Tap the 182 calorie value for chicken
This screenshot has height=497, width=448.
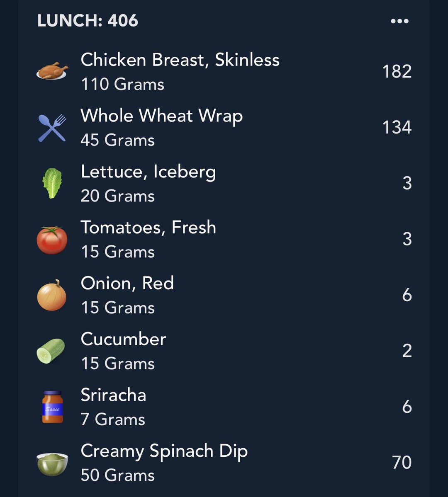[397, 71]
